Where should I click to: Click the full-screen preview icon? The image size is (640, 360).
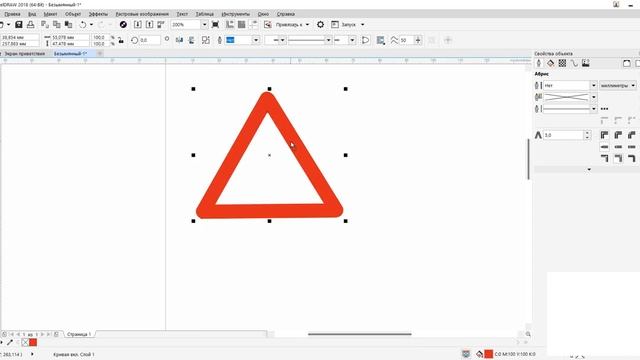point(215,25)
